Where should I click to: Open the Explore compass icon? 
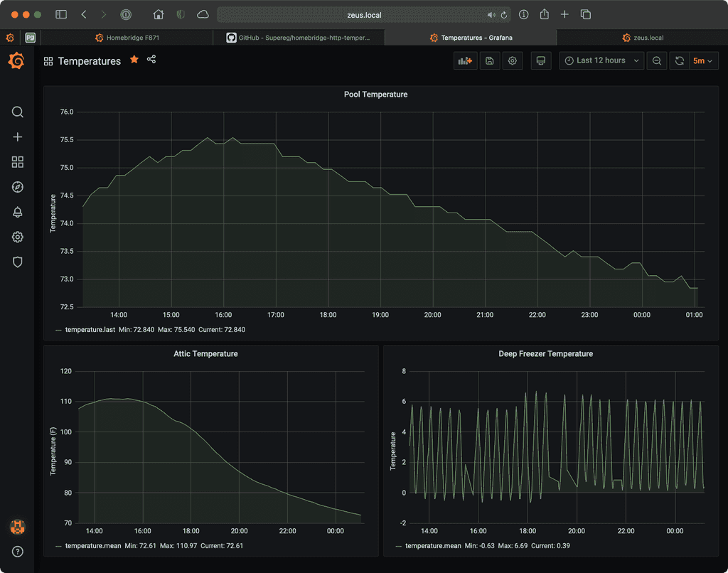[18, 187]
